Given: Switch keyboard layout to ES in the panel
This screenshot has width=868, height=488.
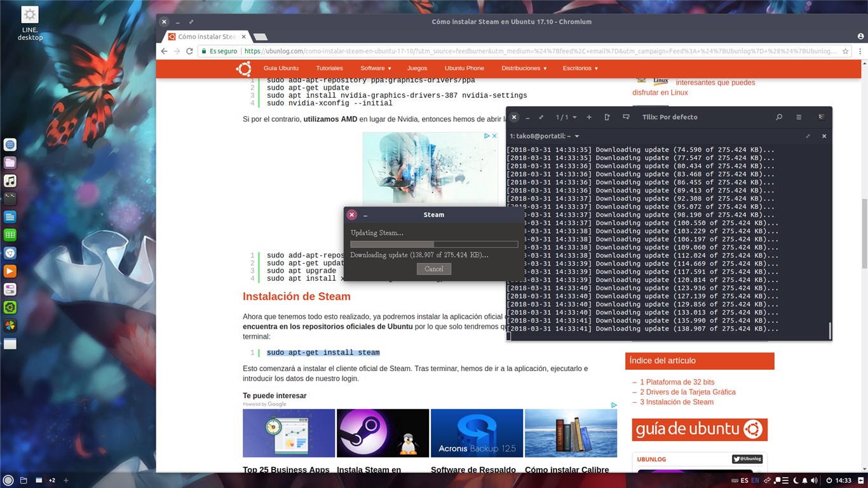Looking at the screenshot, I should (744, 480).
